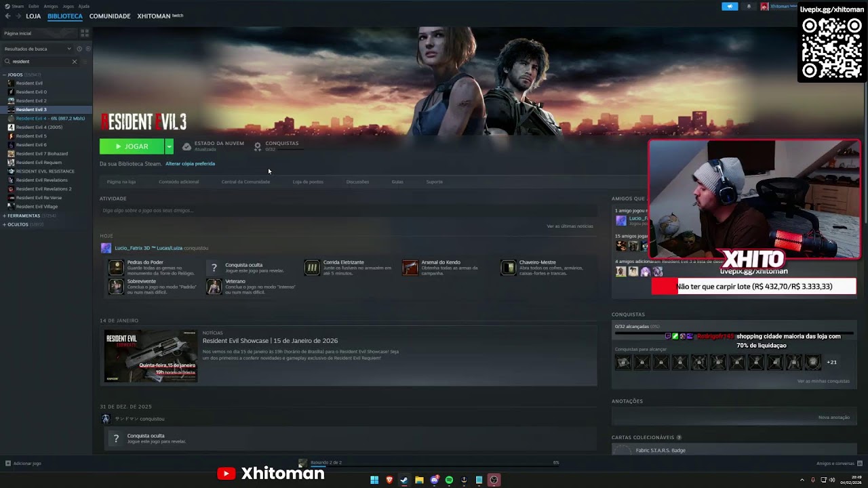This screenshot has width=868, height=488.
Task: Click the Pedras do Poder achievement icon
Action: tap(116, 268)
